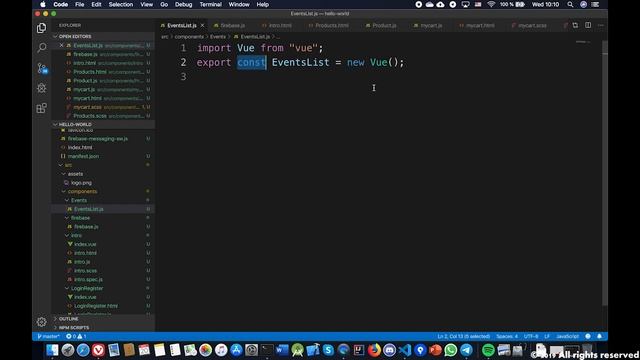Open the Go menu

(164, 4)
